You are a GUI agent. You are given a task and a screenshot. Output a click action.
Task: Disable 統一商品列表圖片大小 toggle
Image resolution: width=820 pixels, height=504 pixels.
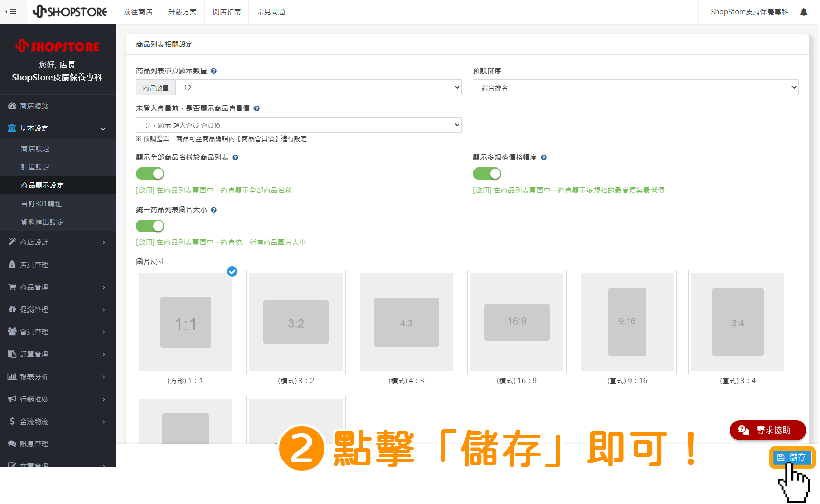pos(150,226)
